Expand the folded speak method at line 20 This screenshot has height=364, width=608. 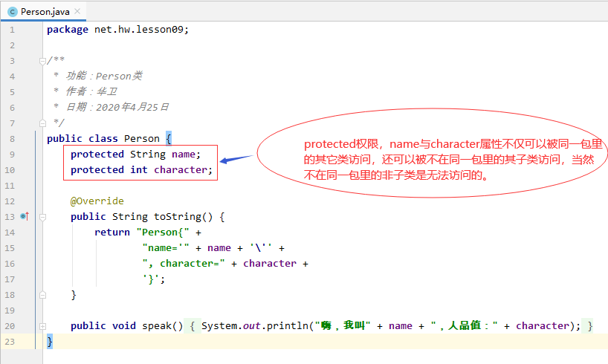[42, 326]
